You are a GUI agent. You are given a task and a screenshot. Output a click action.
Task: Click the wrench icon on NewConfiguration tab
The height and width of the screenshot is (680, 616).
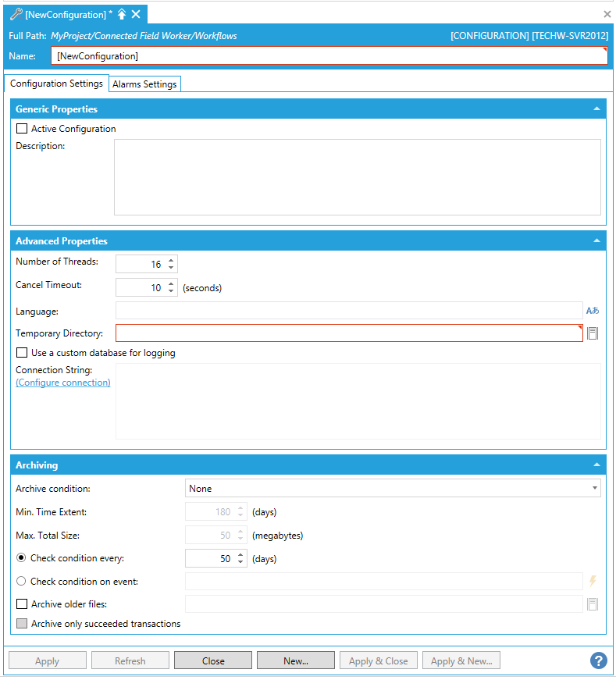16,14
